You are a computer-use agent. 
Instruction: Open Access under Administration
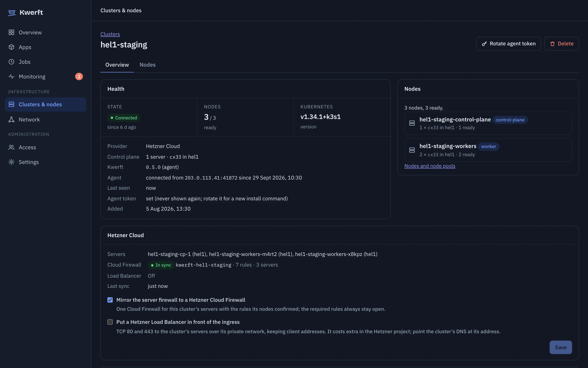coord(46,147)
